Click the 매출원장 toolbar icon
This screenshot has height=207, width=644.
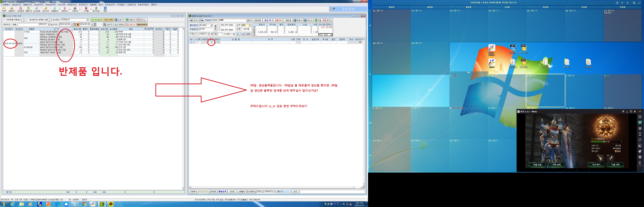[54, 9]
